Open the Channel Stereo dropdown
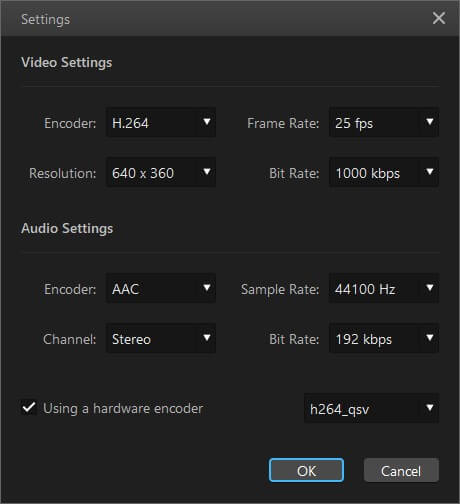 pos(161,338)
